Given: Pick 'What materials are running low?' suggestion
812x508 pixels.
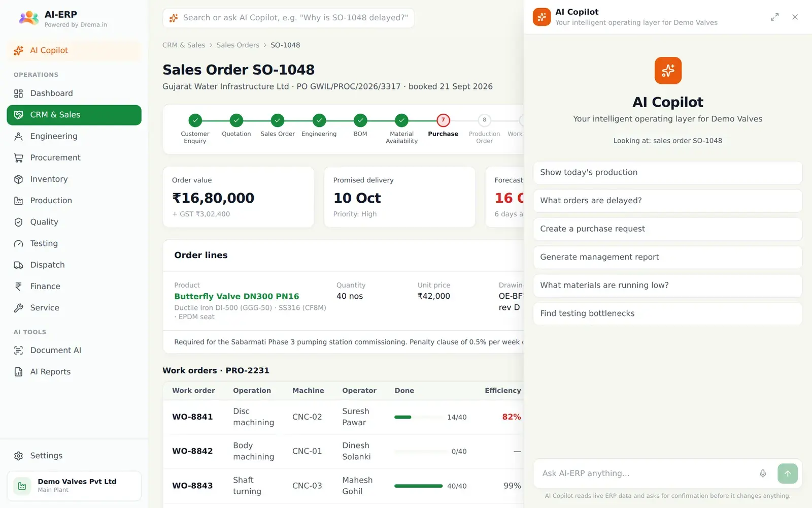Looking at the screenshot, I should 667,285.
